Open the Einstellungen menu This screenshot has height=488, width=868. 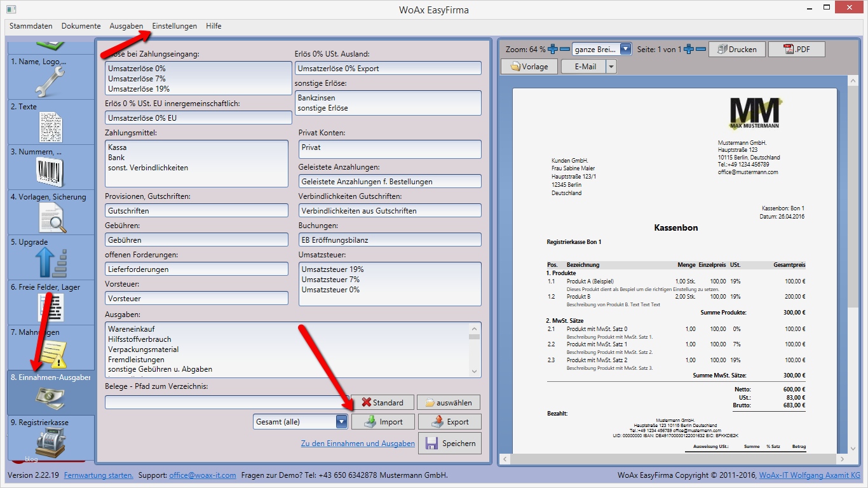point(175,26)
